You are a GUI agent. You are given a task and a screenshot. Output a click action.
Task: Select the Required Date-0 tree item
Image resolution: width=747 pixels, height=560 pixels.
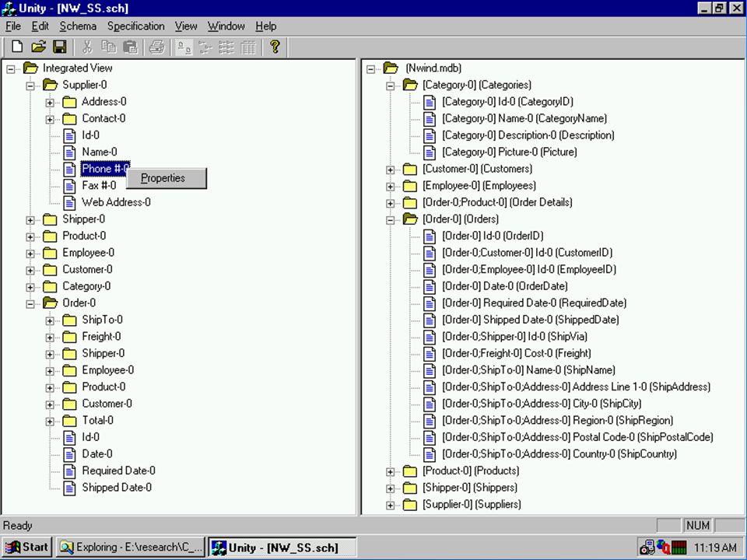coord(118,471)
